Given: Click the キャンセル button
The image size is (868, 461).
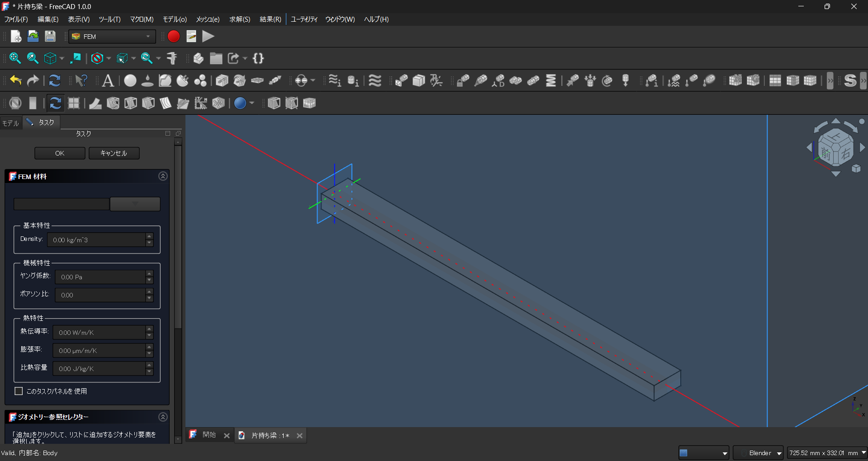Looking at the screenshot, I should point(114,153).
